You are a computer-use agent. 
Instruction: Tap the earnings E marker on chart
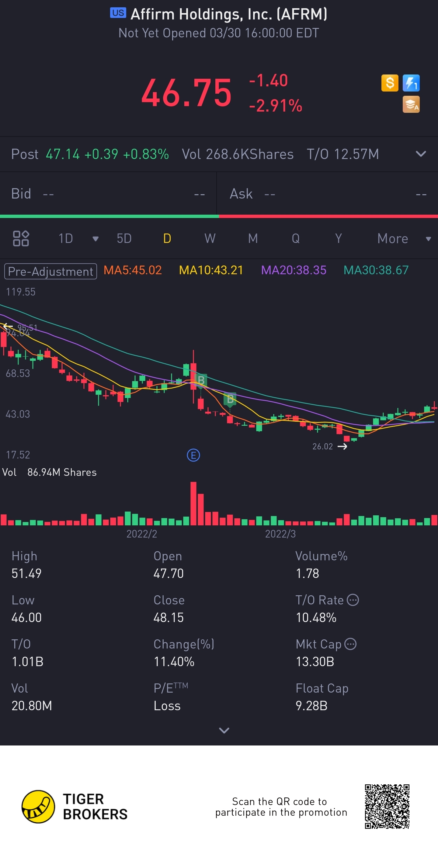click(193, 455)
